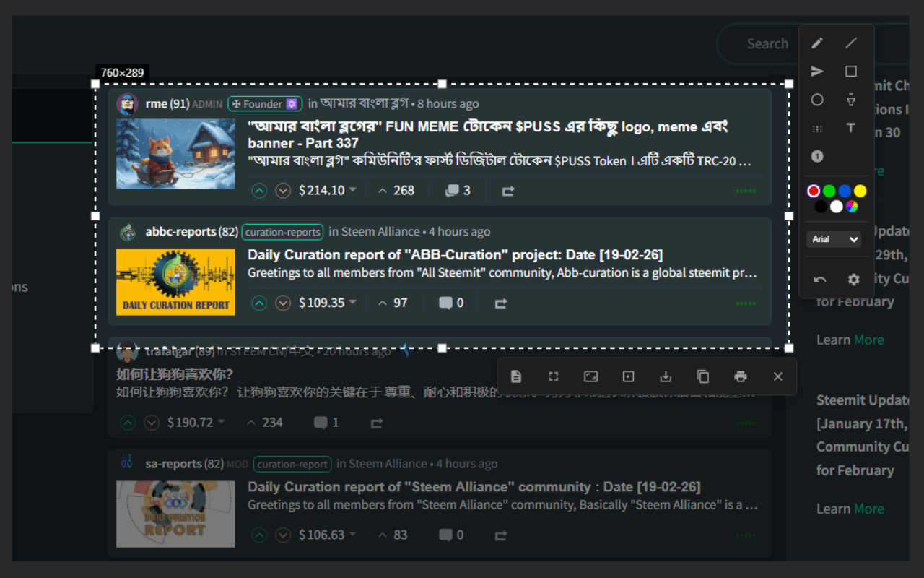Image resolution: width=924 pixels, height=578 pixels.
Task: Expand the $214.10 payout details
Action: pos(353,190)
